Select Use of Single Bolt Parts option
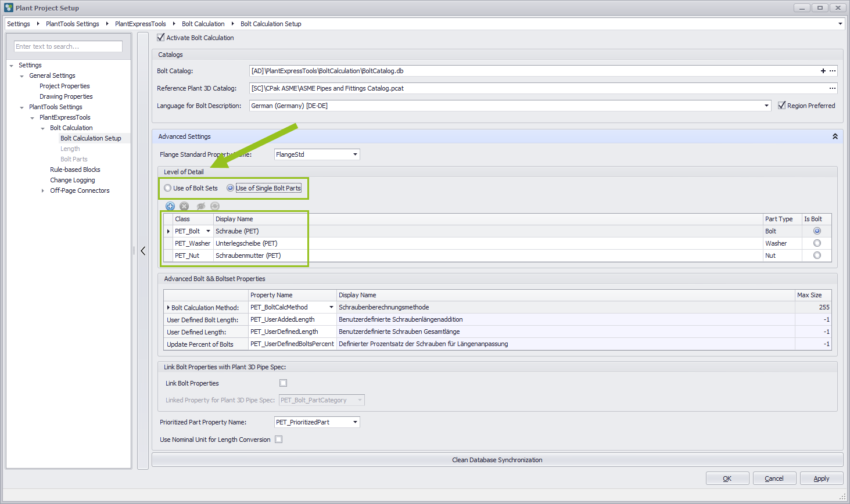850x504 pixels. point(230,188)
